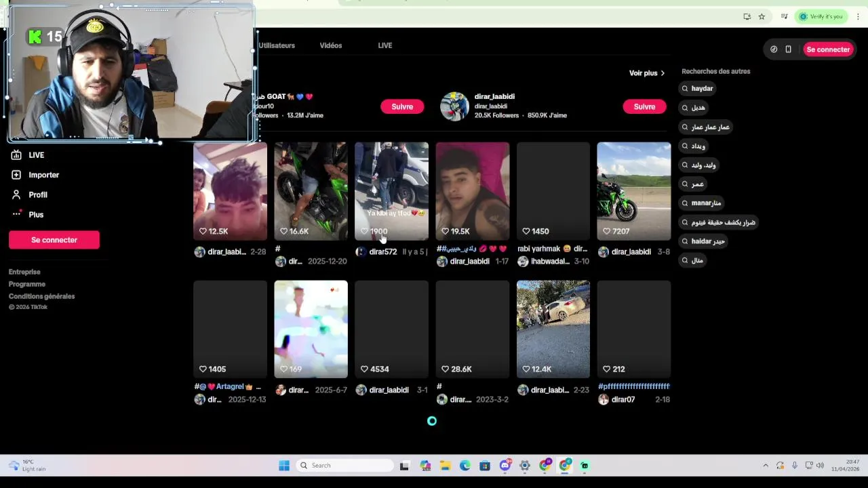868x488 pixels.
Task: Open the video with 19.5K likes
Action: click(472, 191)
